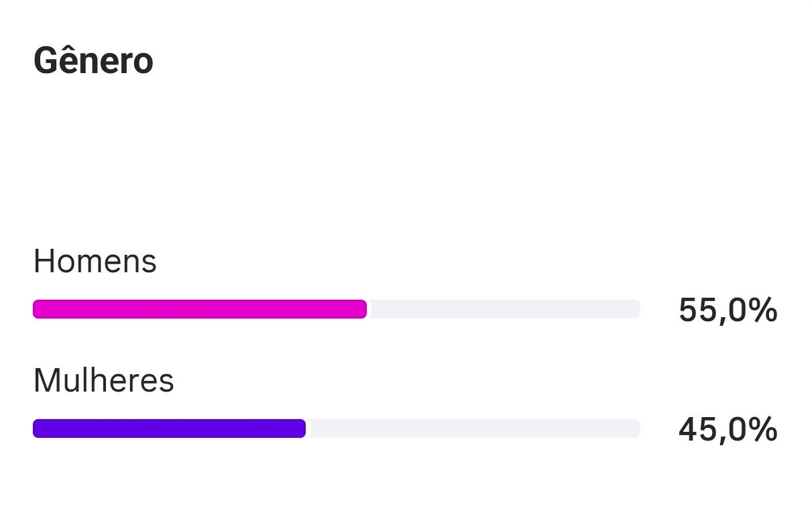Click the letter "G" in the Gênero title
This screenshot has width=812, height=519.
coord(45,61)
